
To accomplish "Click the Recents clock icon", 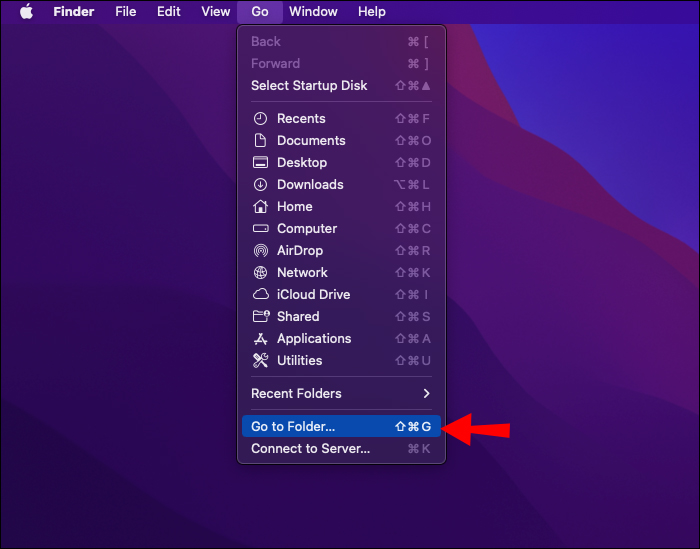I will [x=260, y=119].
